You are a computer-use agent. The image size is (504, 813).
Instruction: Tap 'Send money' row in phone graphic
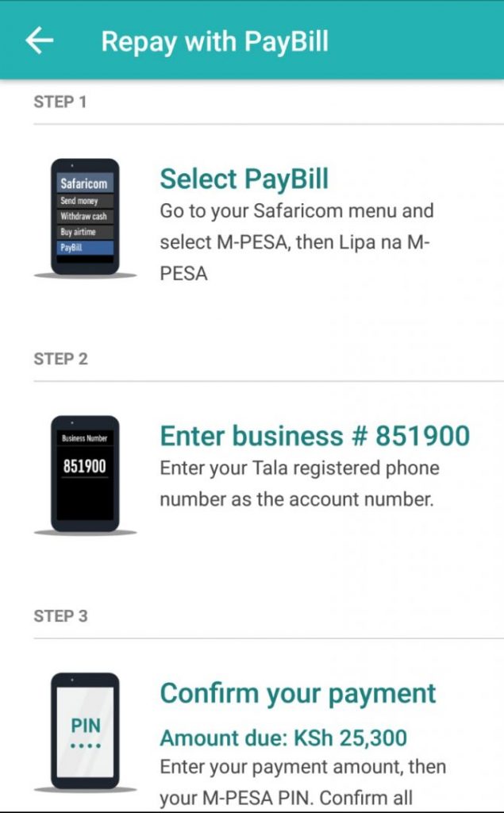84,201
